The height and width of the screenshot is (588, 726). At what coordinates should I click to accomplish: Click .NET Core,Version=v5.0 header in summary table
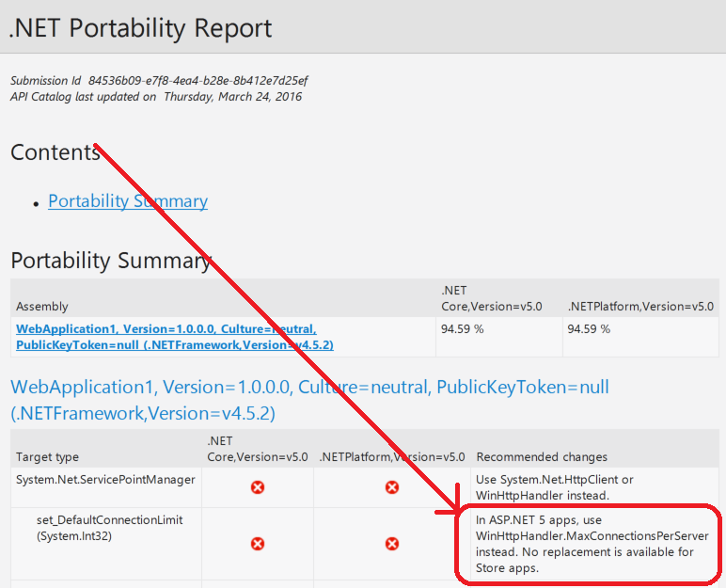(x=491, y=298)
